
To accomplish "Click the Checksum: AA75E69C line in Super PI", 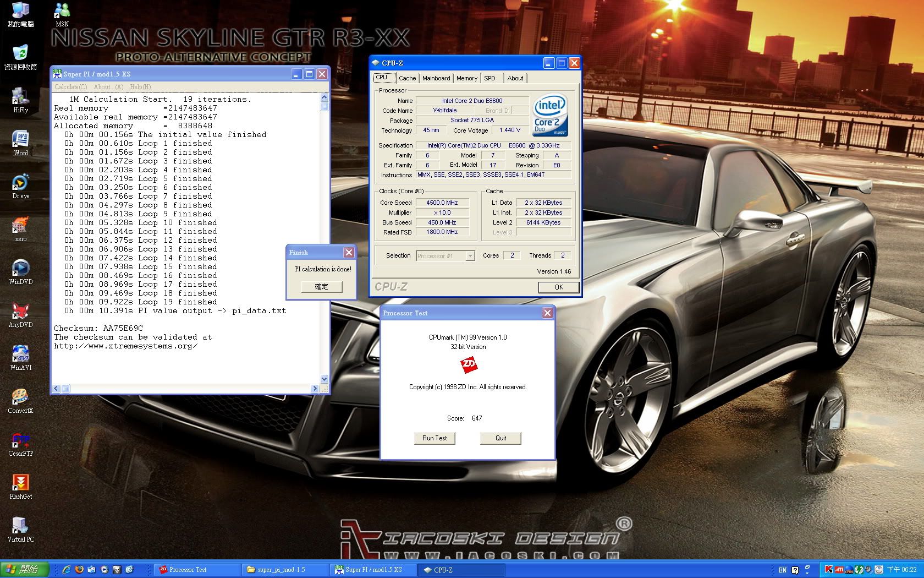I will 98,328.
